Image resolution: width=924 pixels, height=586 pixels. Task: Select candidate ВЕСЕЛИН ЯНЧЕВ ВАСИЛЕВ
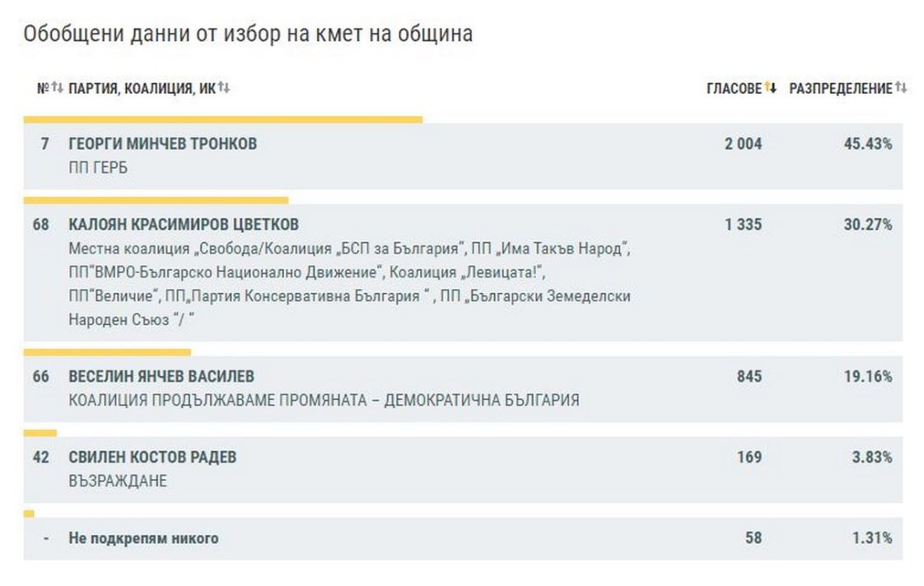click(x=161, y=376)
